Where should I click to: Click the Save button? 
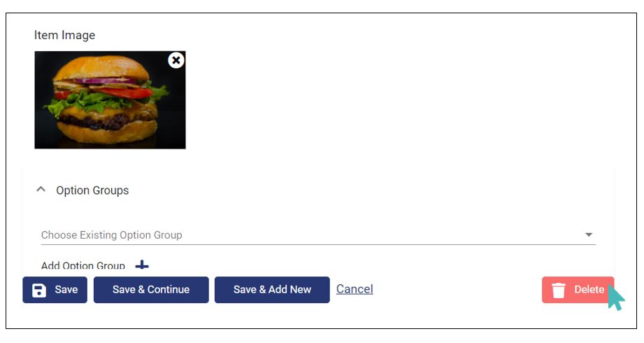[55, 290]
